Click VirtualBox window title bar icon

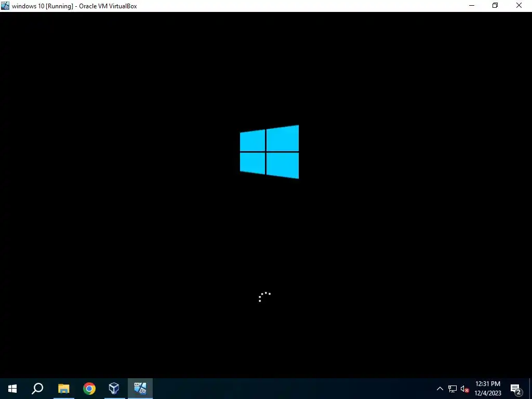(x=5, y=6)
